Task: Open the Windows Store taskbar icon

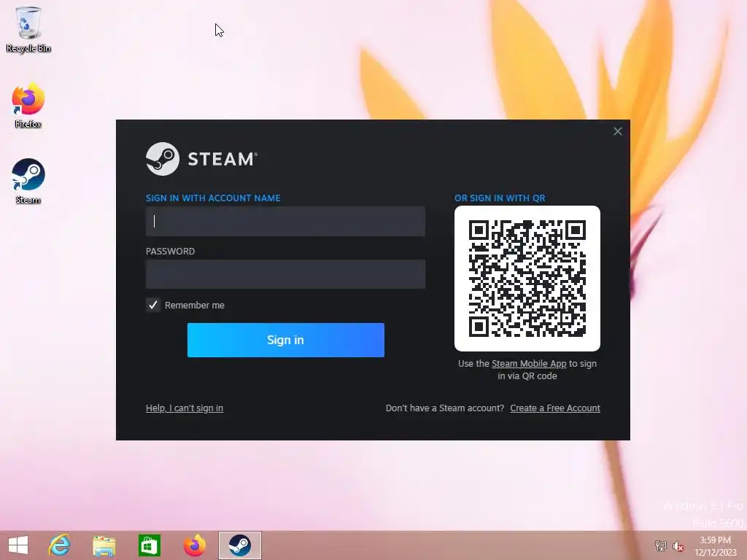Action: [149, 545]
